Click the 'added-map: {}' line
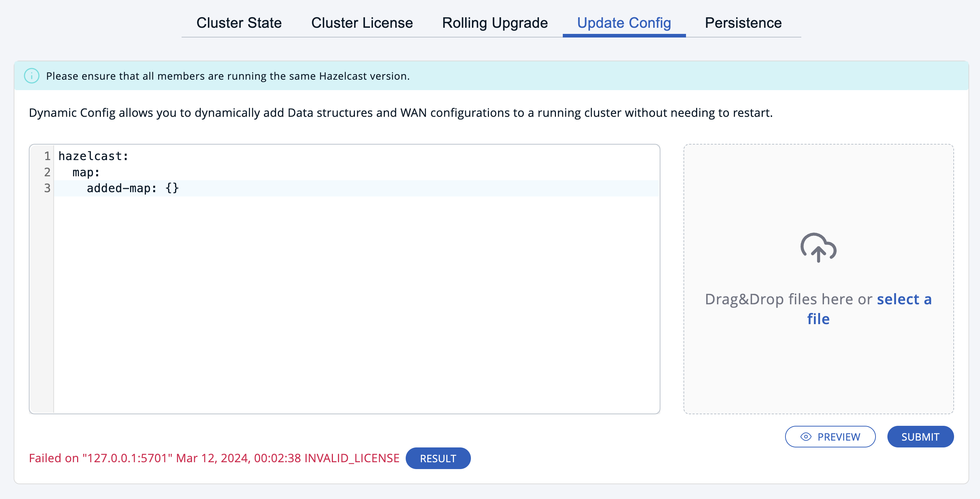 click(x=133, y=188)
